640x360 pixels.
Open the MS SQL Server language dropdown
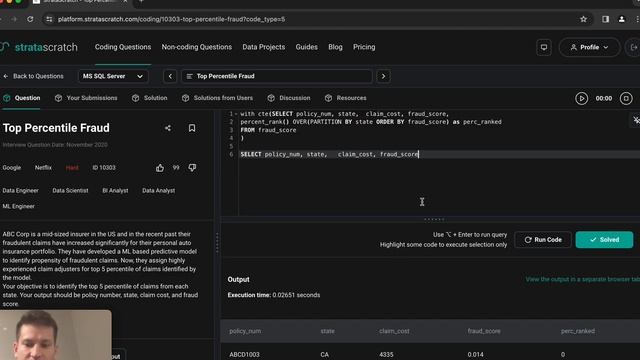[x=113, y=76]
